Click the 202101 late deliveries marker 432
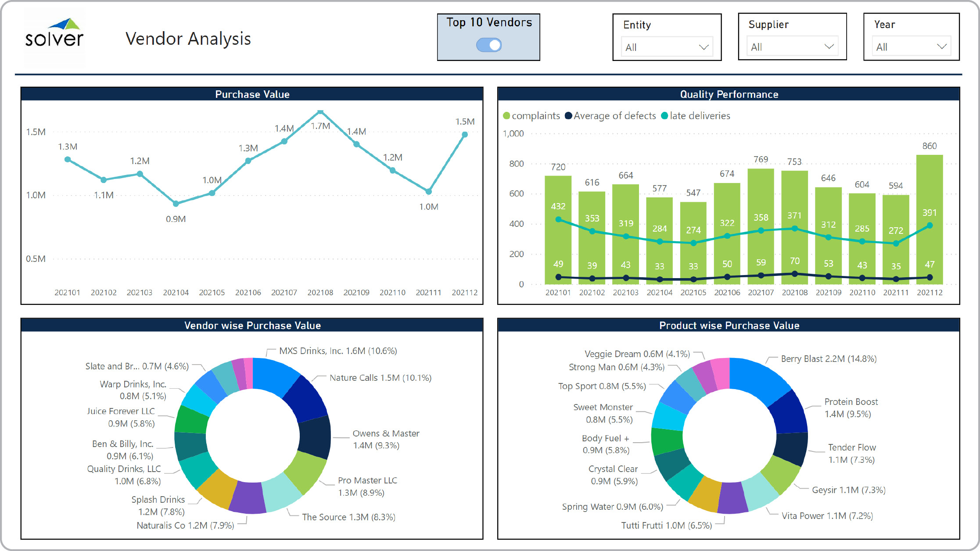This screenshot has height=551, width=980. tap(558, 219)
